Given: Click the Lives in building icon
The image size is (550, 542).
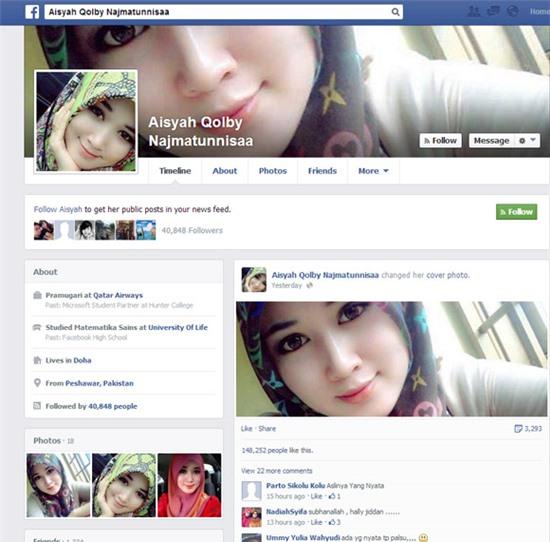Looking at the screenshot, I should [37, 360].
